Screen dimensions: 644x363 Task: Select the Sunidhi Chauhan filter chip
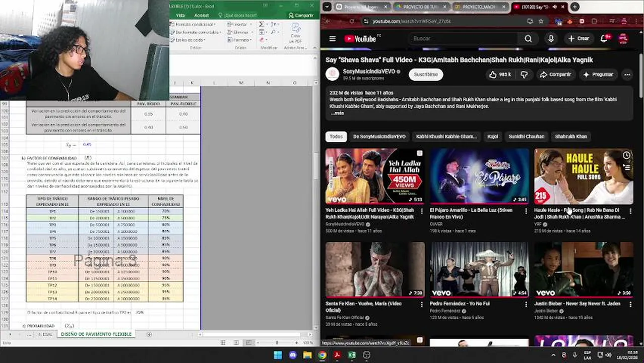click(x=526, y=137)
